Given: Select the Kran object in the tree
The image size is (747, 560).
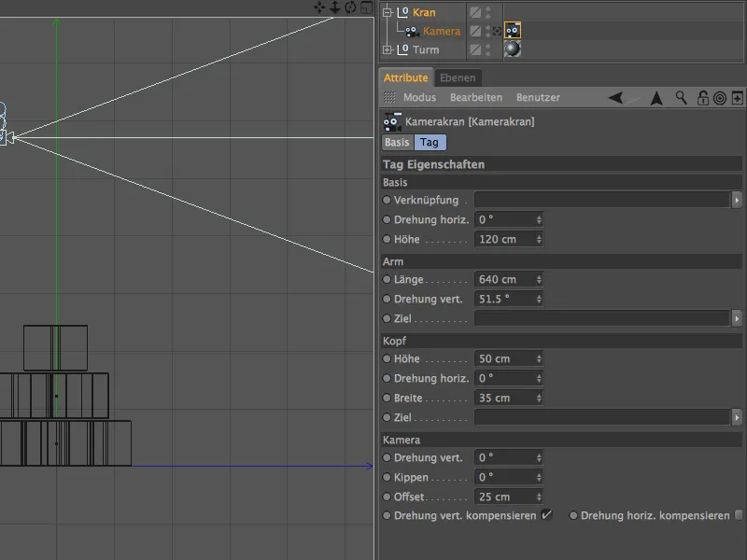Looking at the screenshot, I should coord(424,12).
